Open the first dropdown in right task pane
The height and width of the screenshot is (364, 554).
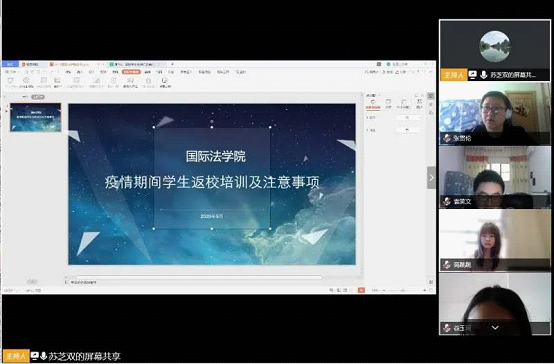click(408, 118)
